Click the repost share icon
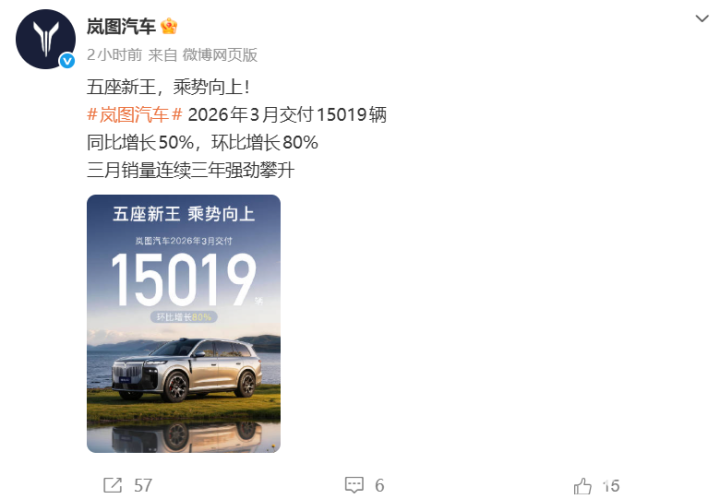Screen dimensions: 720x499 [x=112, y=485]
